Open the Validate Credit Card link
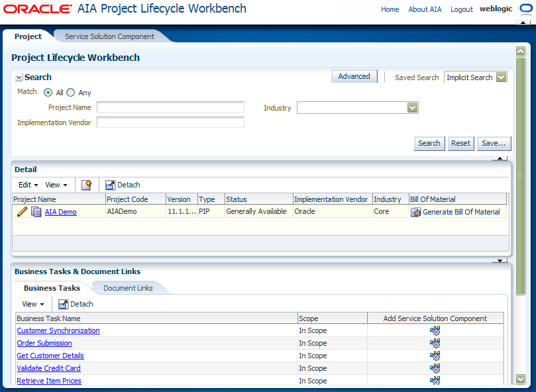536x392 pixels. pos(48,368)
